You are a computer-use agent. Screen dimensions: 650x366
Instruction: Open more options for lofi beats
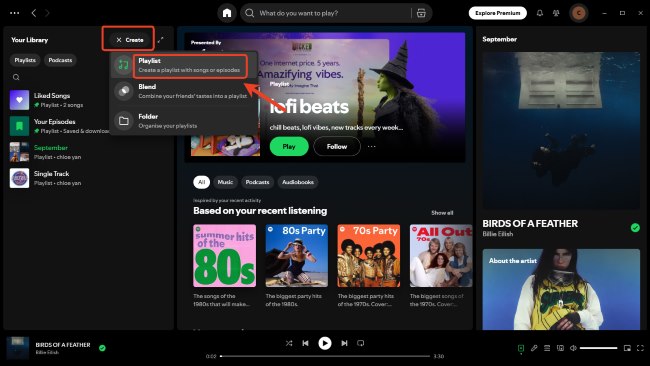pyautogui.click(x=371, y=146)
